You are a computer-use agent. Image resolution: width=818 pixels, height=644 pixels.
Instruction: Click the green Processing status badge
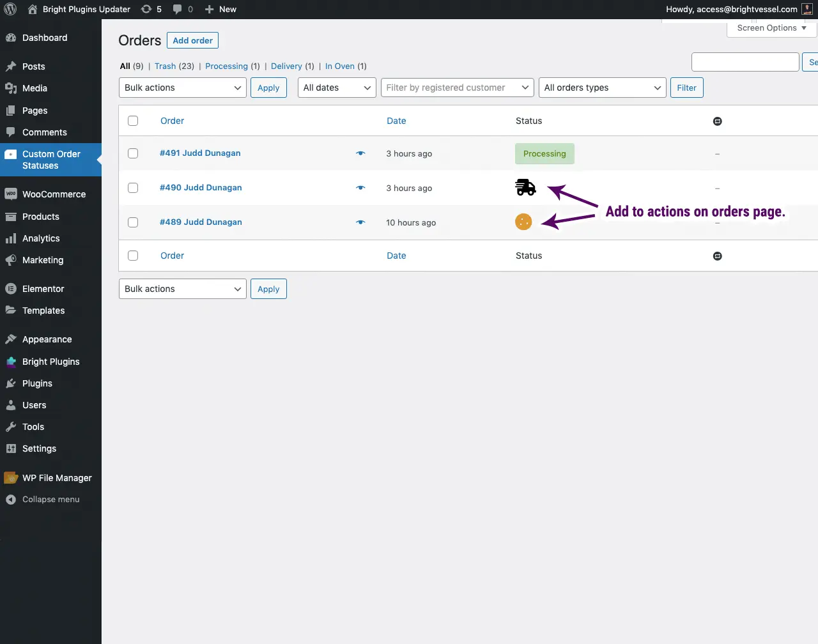click(x=544, y=153)
